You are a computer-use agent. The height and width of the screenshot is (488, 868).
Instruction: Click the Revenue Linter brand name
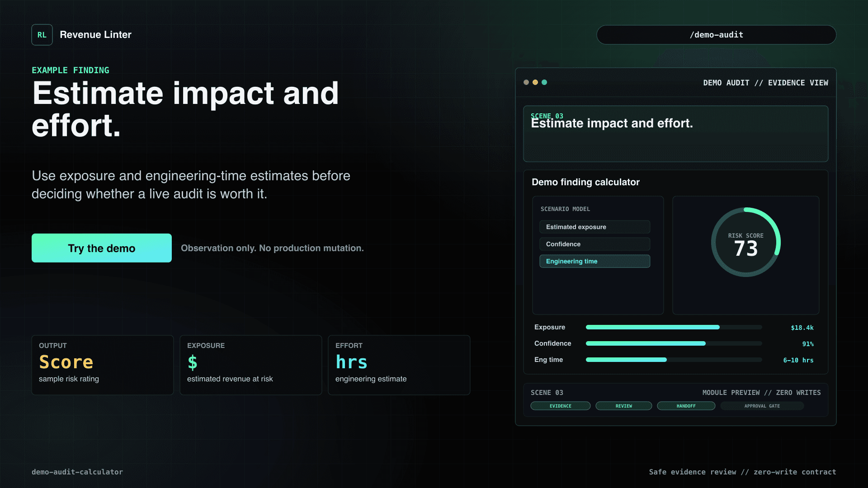click(95, 35)
